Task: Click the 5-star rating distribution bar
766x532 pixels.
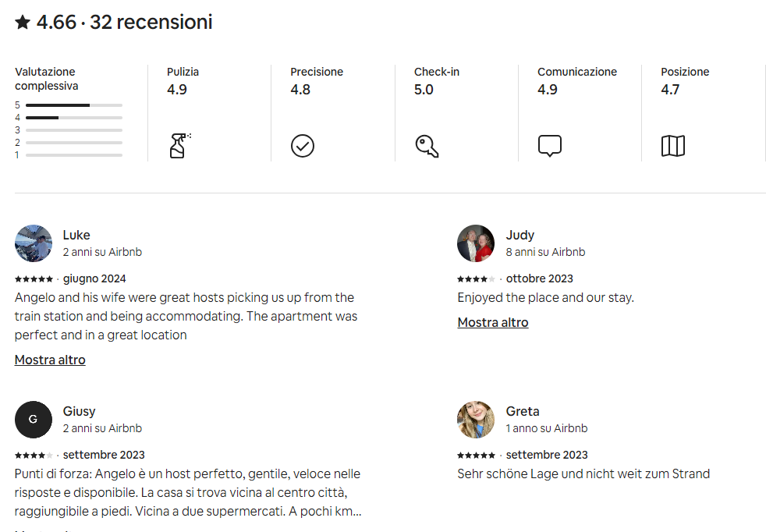Action: [74, 105]
